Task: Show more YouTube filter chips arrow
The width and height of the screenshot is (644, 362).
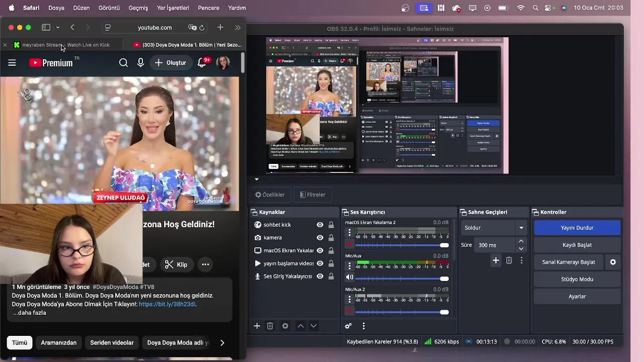Action: [x=222, y=343]
